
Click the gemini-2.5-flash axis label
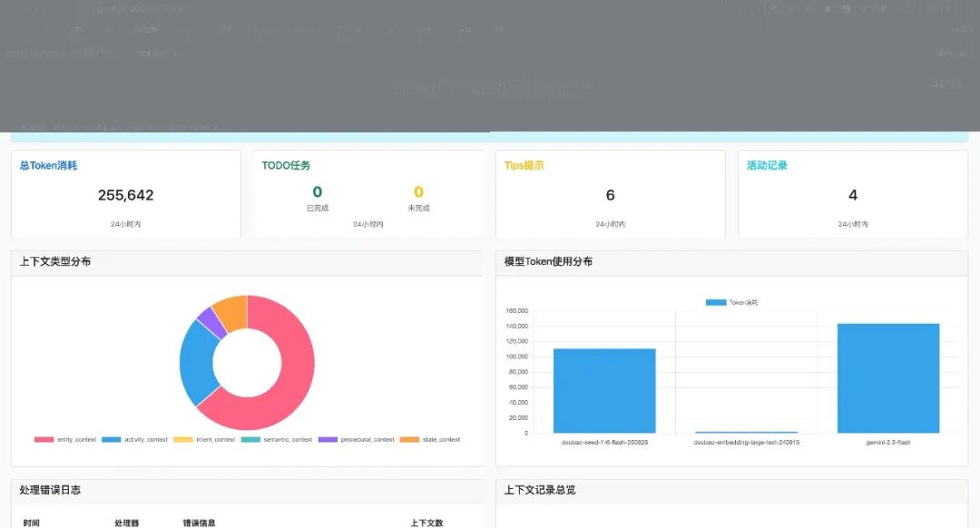click(x=888, y=443)
